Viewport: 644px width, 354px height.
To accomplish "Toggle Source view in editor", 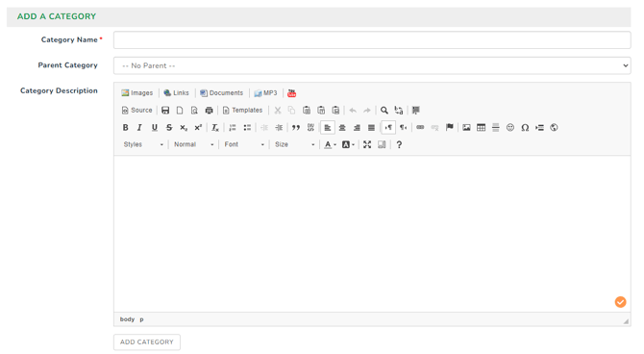I will (x=136, y=111).
